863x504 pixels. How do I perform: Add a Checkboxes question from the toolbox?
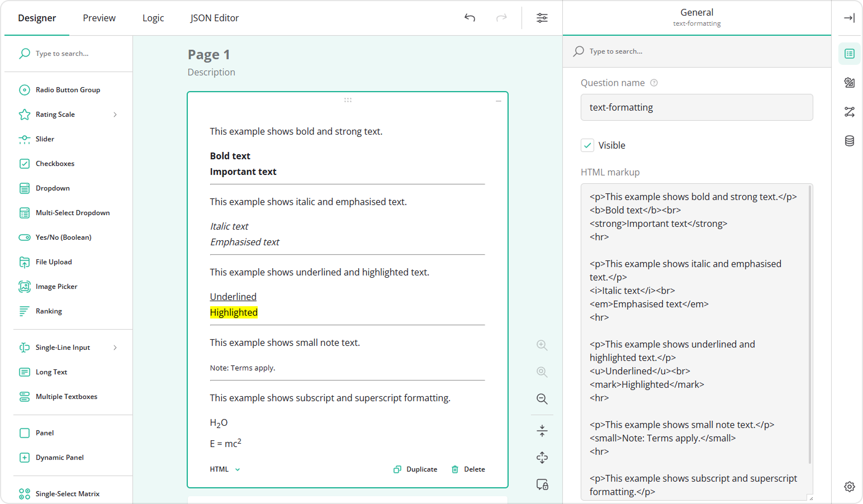click(x=54, y=163)
